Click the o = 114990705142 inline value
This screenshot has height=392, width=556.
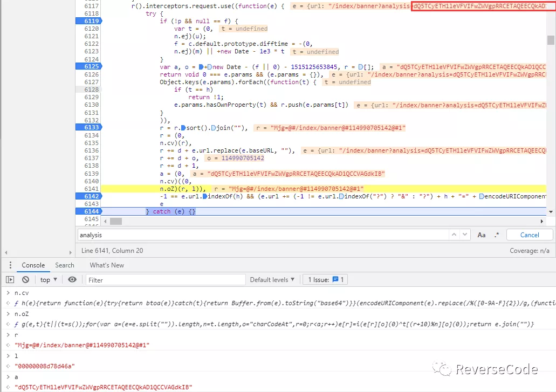[x=236, y=158]
